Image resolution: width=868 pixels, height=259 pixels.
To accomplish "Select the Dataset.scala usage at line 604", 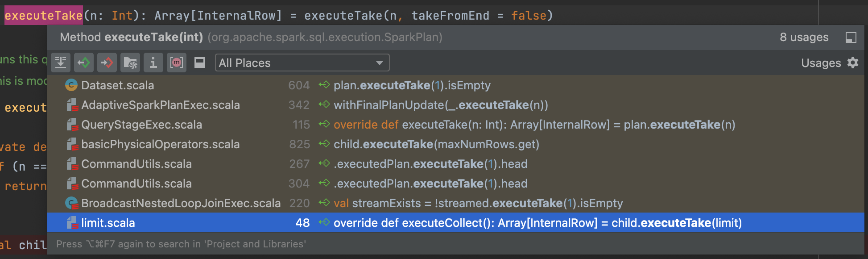I will 118,85.
